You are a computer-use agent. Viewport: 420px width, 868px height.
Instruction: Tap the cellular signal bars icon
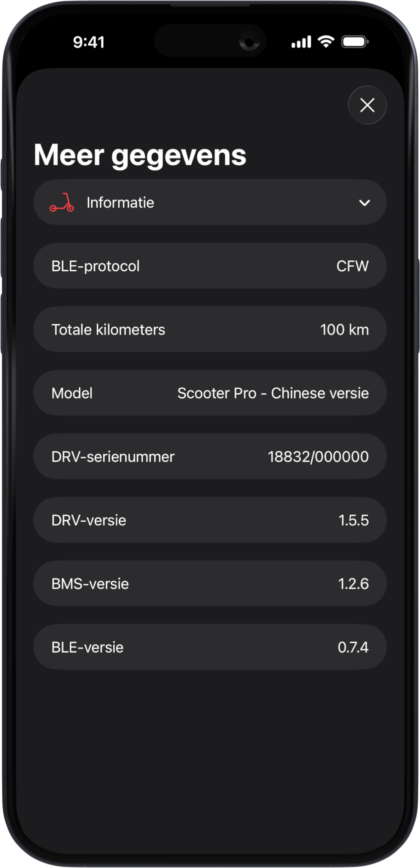tap(301, 42)
